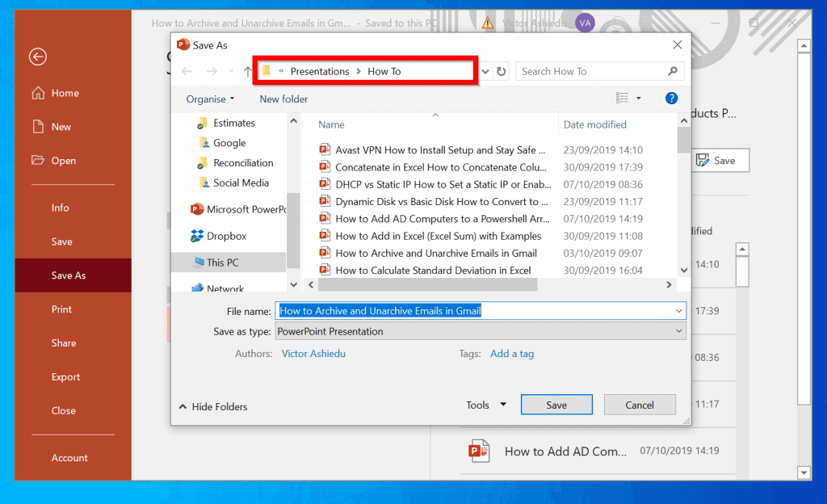Open the Print section
The width and height of the screenshot is (827, 504).
(x=61, y=309)
